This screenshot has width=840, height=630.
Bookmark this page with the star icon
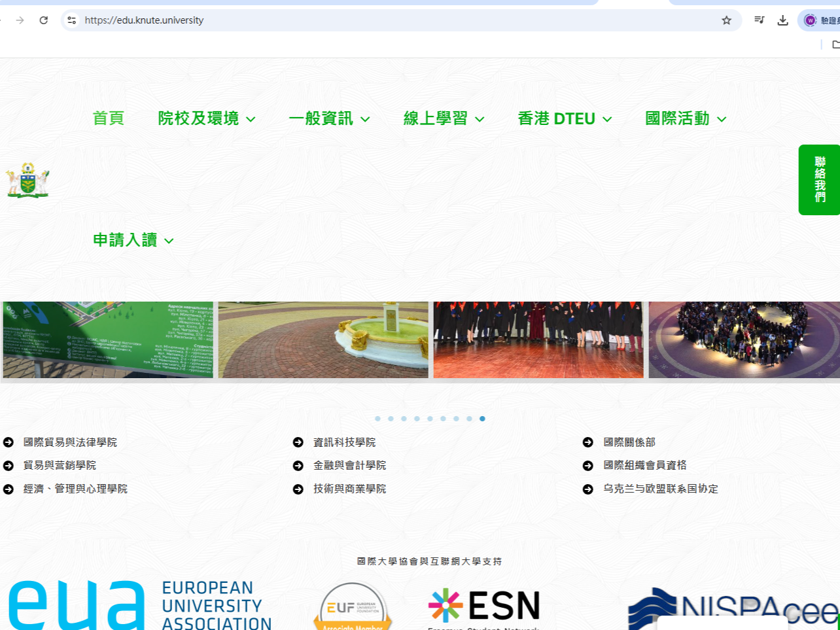click(726, 20)
